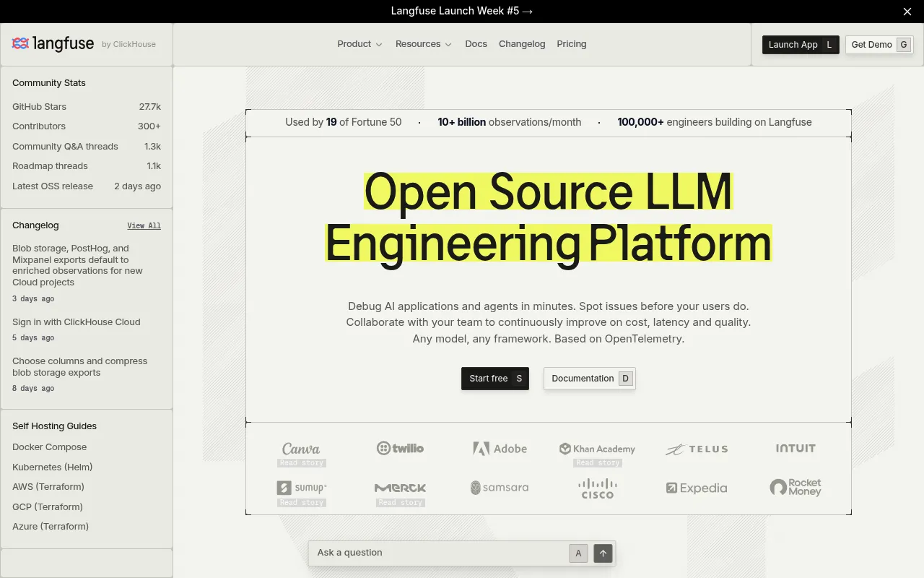Open Latest OSS release row
Screen dimensions: 924x578
(x=87, y=186)
